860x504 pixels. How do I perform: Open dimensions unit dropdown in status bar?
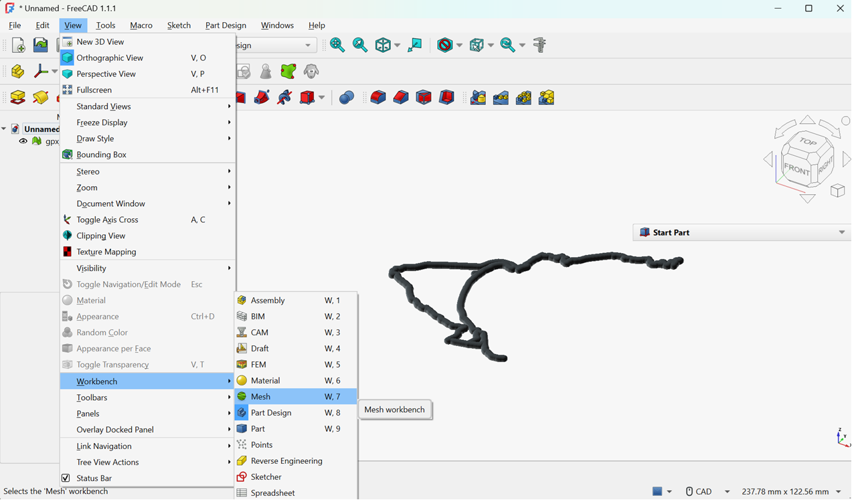(838, 491)
